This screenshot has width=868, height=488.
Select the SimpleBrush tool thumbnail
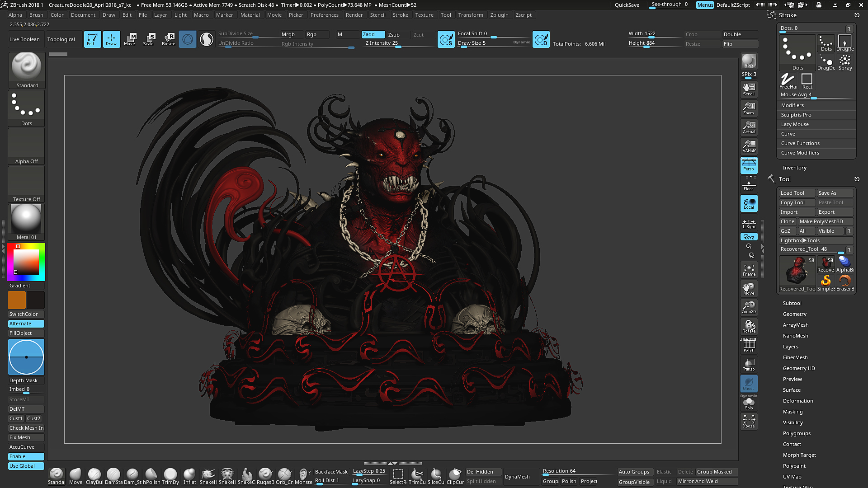[826, 283]
